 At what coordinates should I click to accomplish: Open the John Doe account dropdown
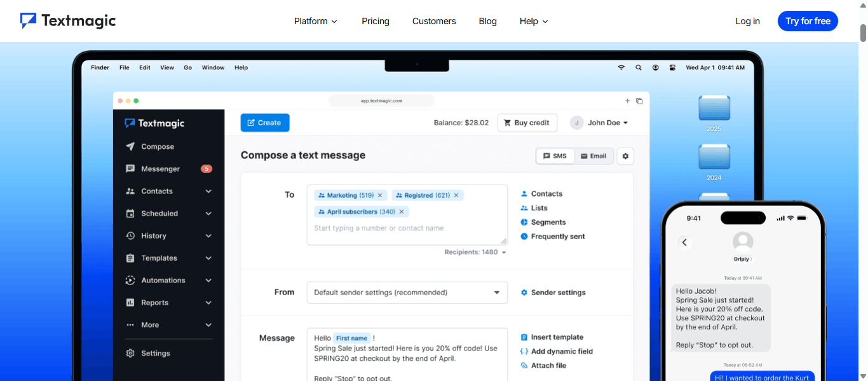(599, 123)
